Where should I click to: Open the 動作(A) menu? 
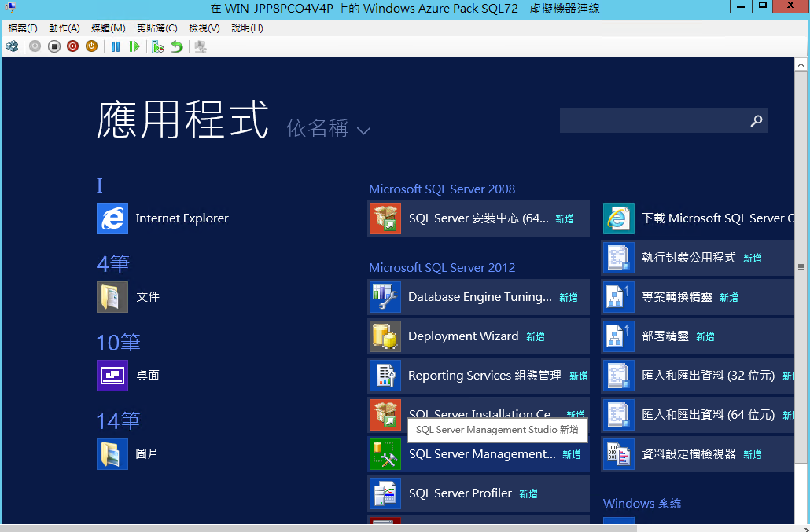[x=64, y=28]
